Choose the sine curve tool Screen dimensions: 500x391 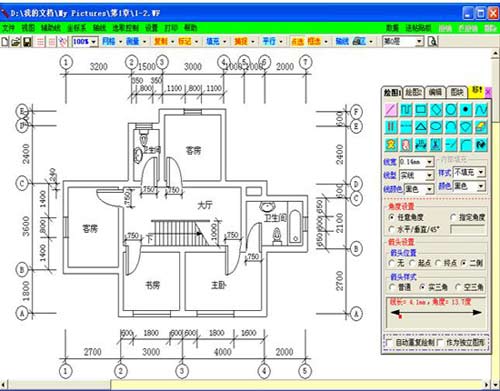click(x=481, y=109)
